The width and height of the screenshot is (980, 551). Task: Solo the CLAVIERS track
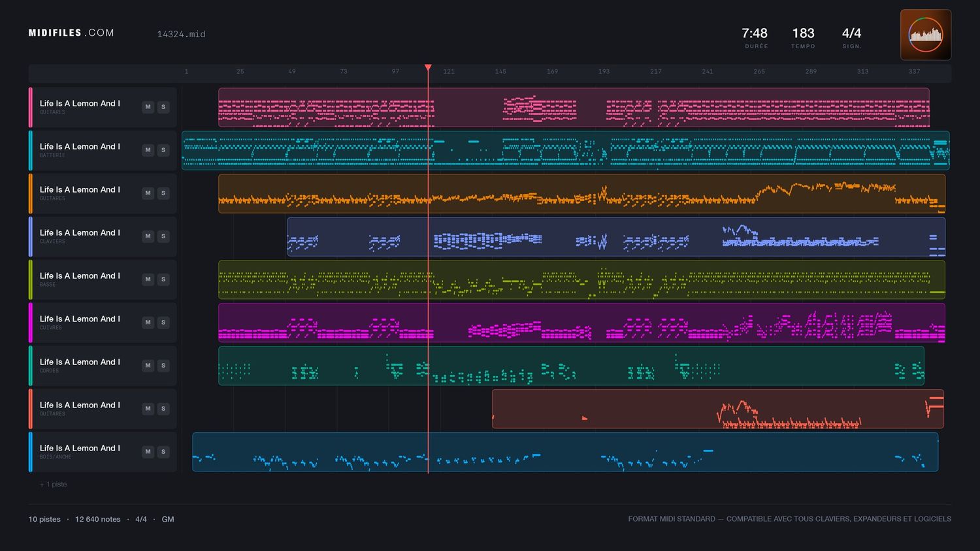(x=163, y=236)
